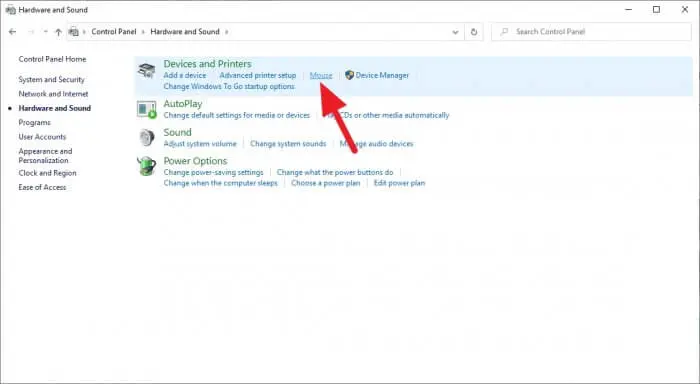700x384 pixels.
Task: Close the Hardware and Sound window
Action: coord(685,9)
